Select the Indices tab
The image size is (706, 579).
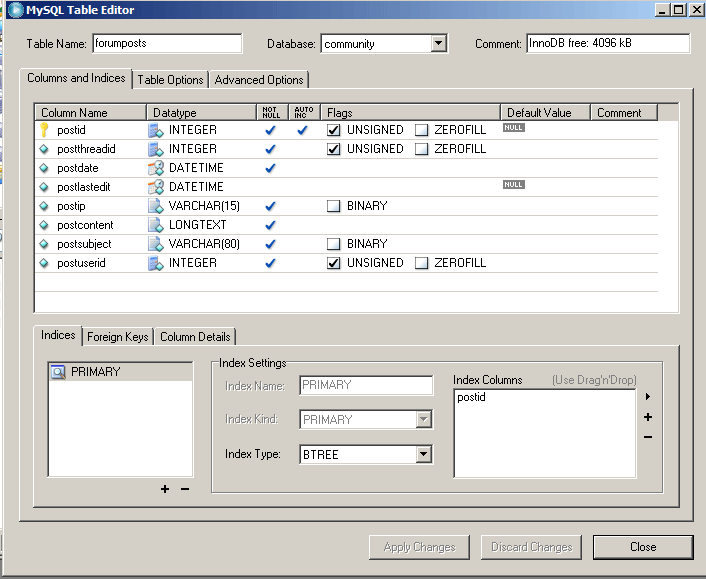(x=58, y=335)
